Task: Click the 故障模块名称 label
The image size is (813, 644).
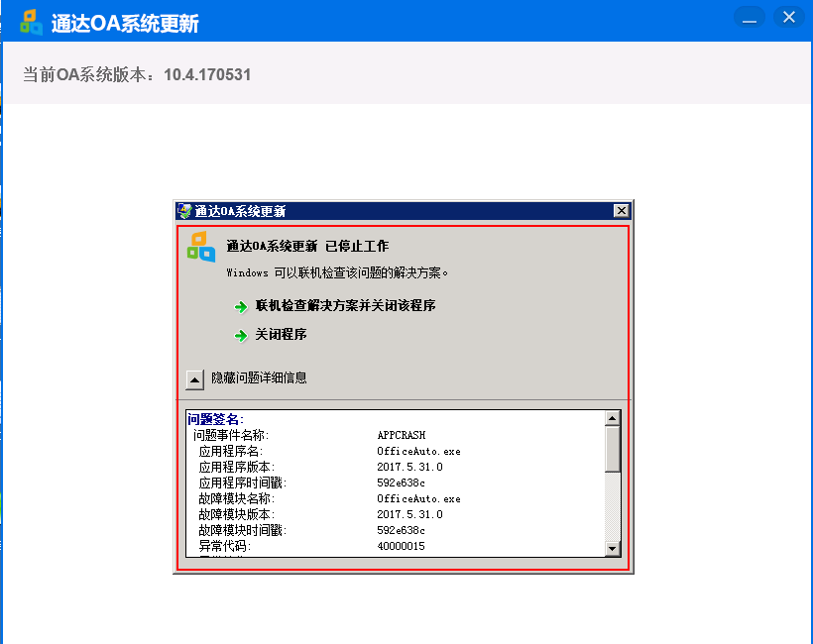Action: 237,499
